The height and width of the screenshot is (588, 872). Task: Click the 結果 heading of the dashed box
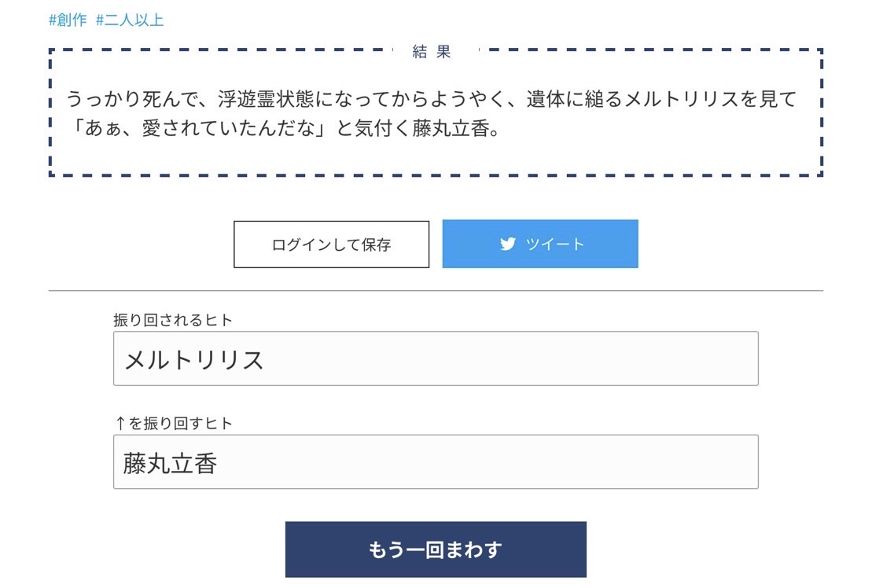[x=432, y=52]
